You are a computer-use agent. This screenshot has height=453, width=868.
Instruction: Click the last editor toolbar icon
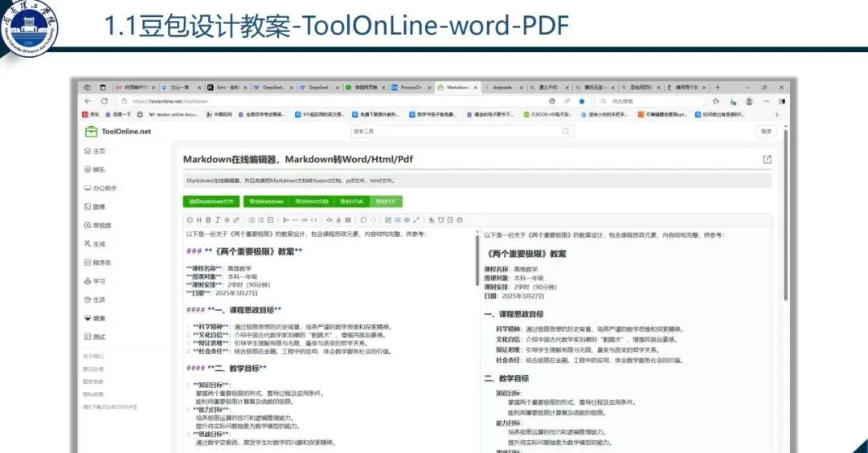click(x=460, y=219)
